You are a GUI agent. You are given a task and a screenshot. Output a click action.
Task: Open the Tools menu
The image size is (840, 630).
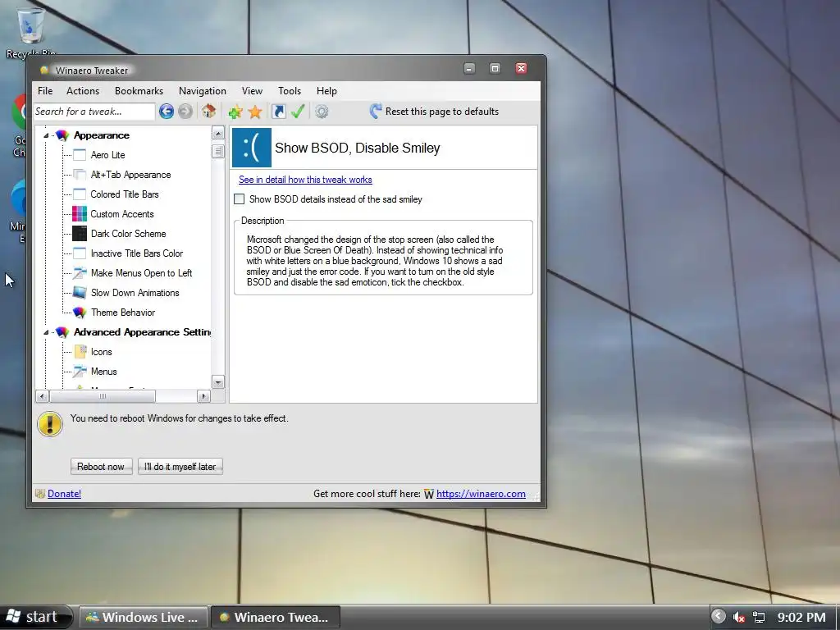(x=290, y=90)
